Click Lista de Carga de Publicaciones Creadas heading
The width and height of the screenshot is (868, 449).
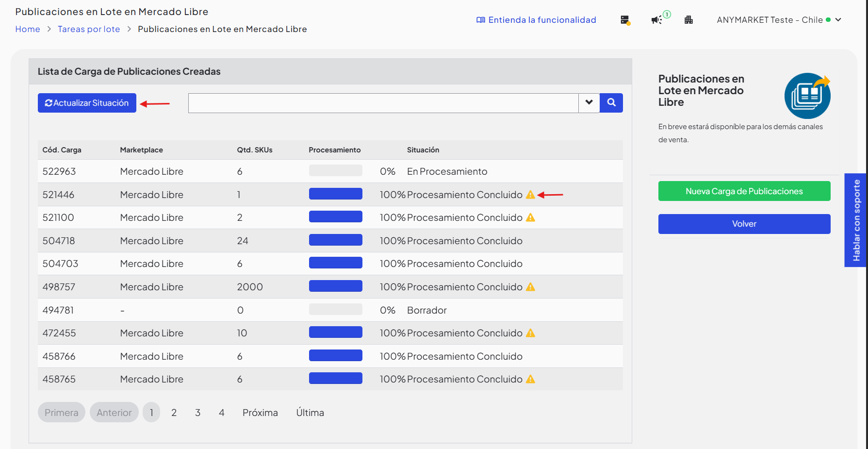[x=129, y=71]
